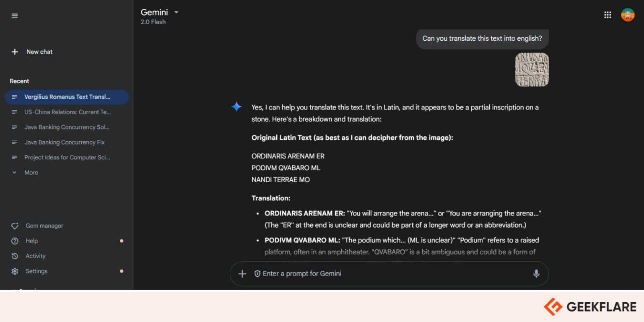
Task: Select the Vergilius Romanus Text Translation chat
Action: click(67, 97)
